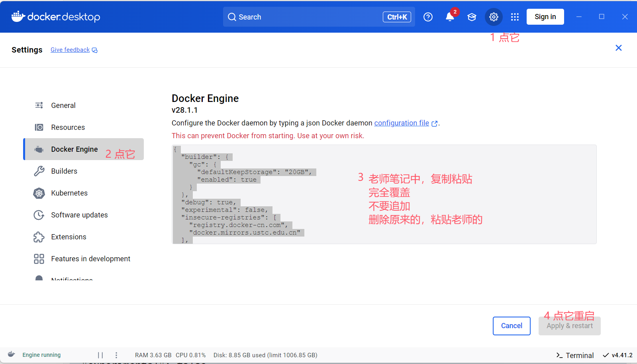
Task: Click the Ctrl+K shortcut badge
Action: (x=397, y=17)
